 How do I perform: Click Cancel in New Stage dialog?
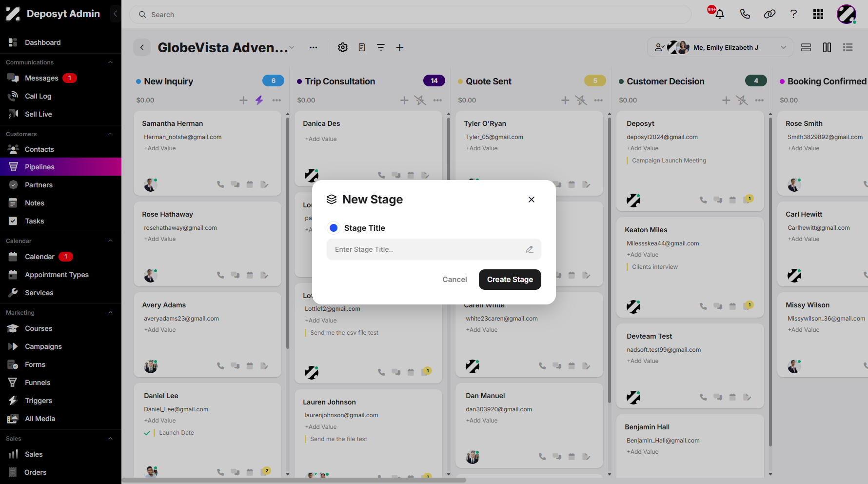(454, 280)
